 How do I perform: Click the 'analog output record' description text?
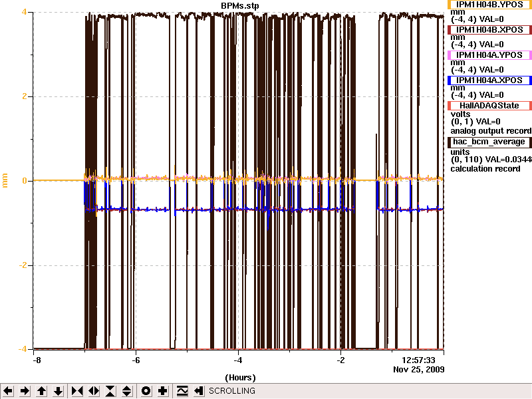[x=491, y=131]
